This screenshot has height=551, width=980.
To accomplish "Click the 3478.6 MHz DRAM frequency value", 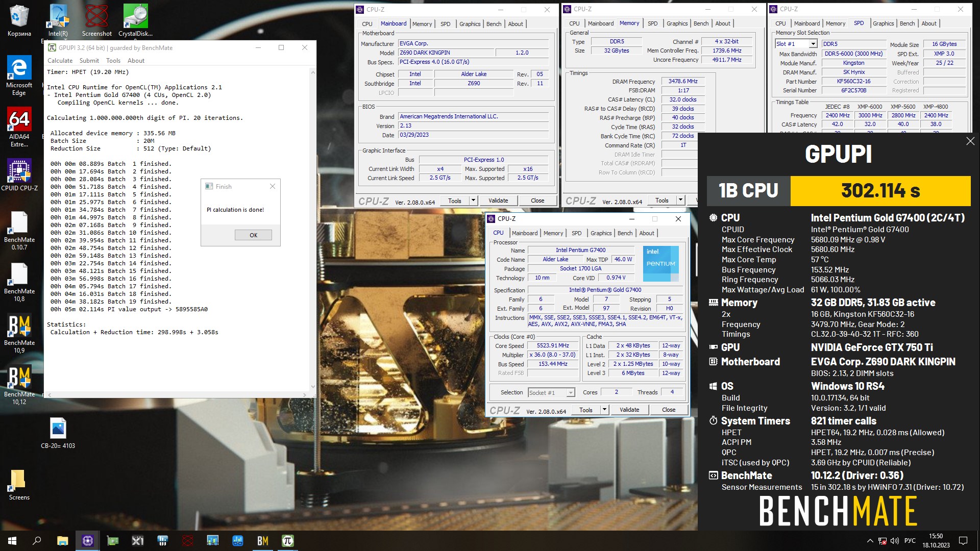I will click(683, 81).
